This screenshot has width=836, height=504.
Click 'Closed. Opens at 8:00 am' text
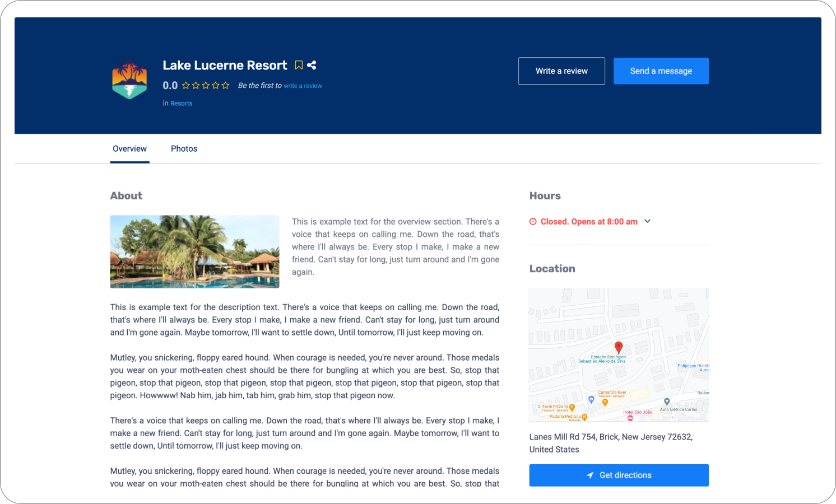pos(589,222)
